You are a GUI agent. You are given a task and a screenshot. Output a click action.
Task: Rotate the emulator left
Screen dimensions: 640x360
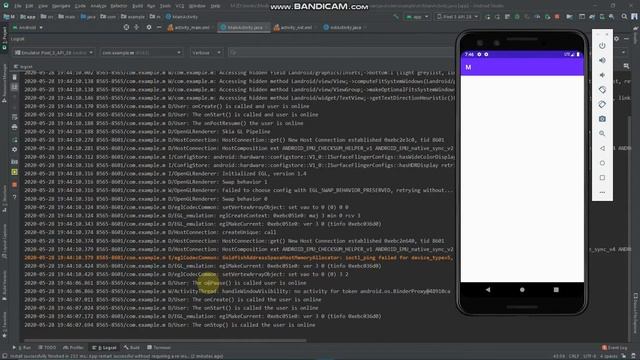pyautogui.click(x=602, y=90)
